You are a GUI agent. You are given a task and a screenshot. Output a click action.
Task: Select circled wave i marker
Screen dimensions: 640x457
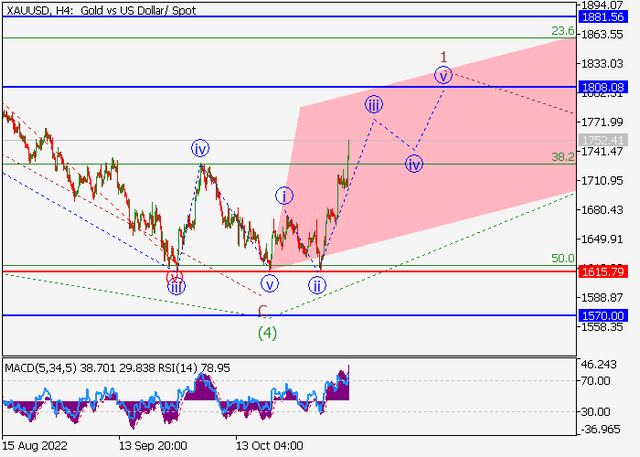284,196
